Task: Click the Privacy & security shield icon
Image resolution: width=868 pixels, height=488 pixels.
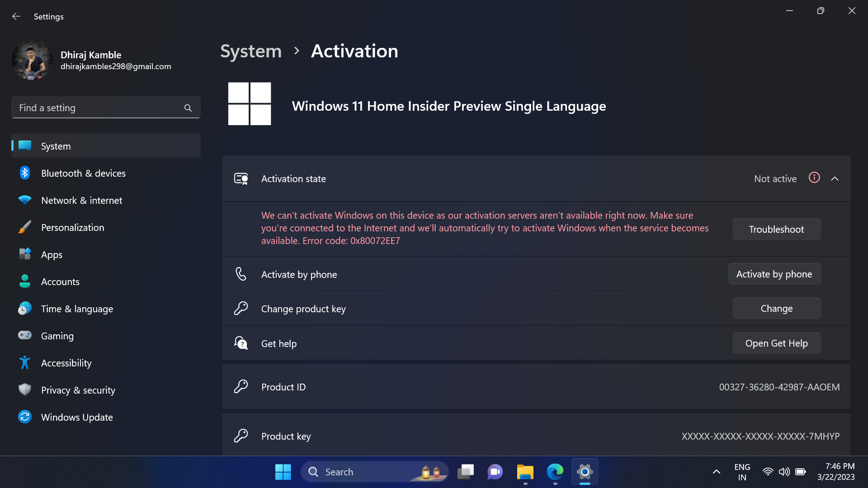Action: [x=25, y=389]
